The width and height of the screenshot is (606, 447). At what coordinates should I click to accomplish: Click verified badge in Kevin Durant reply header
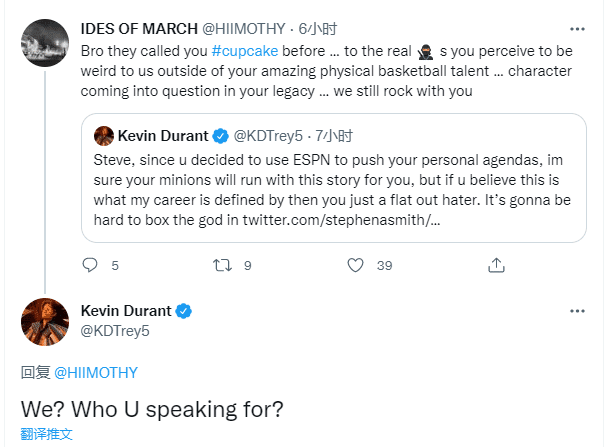pyautogui.click(x=184, y=311)
